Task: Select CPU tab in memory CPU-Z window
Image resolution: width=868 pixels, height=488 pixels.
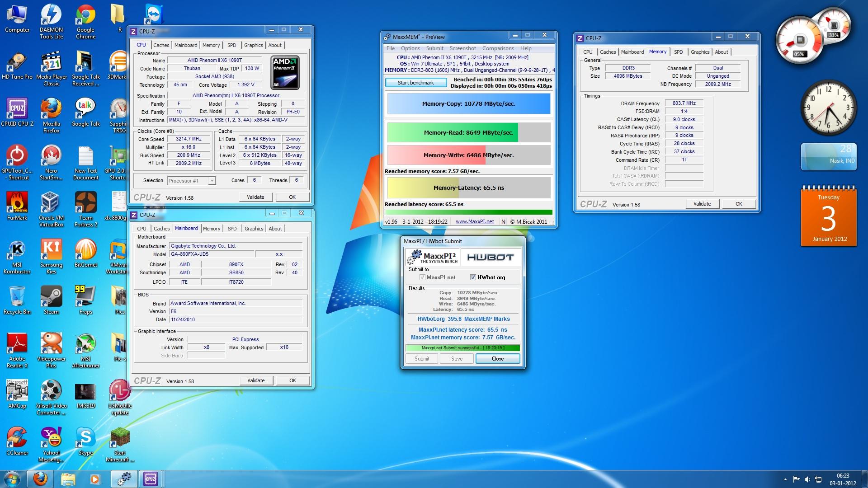Action: (x=588, y=52)
